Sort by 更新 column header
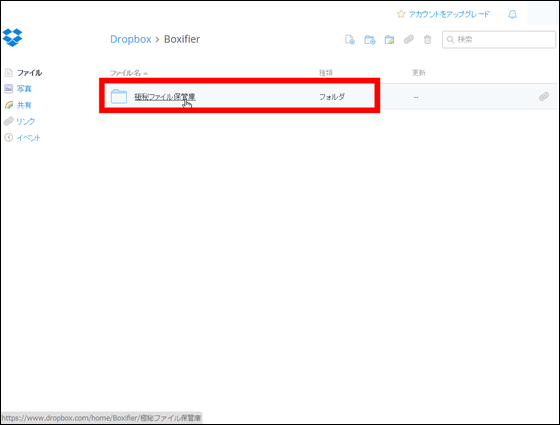The height and width of the screenshot is (425, 560). click(419, 73)
